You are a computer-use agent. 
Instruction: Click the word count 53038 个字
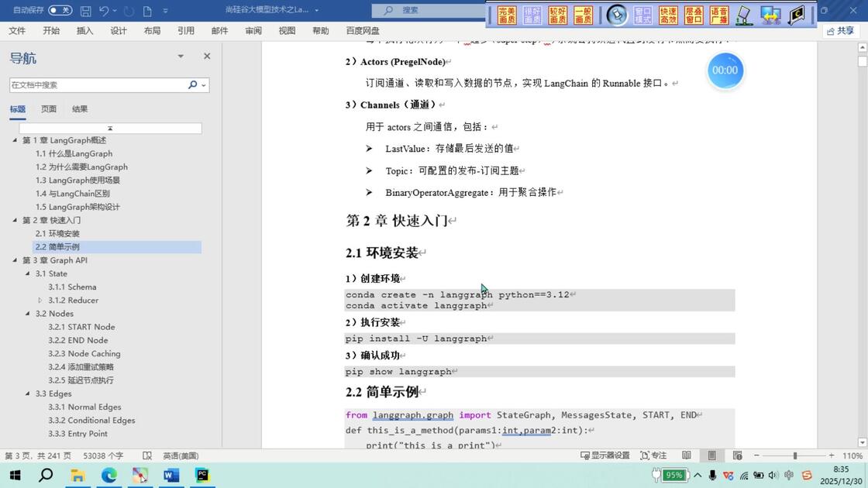click(x=104, y=456)
